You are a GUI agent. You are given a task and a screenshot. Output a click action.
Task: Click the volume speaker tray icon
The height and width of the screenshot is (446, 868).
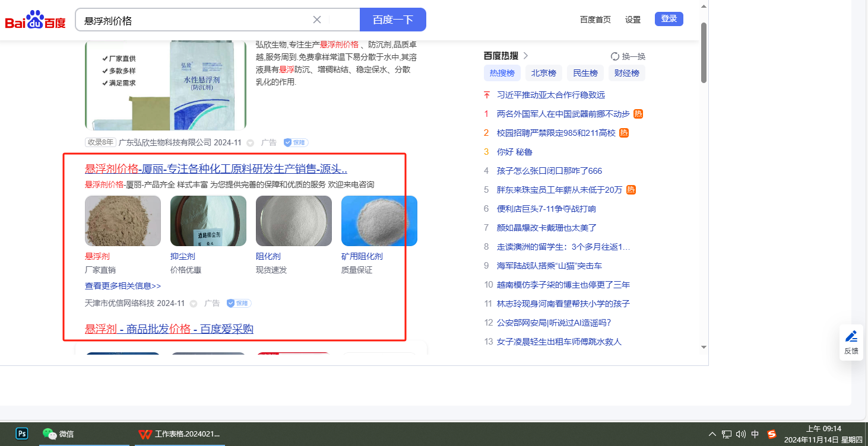click(x=741, y=434)
